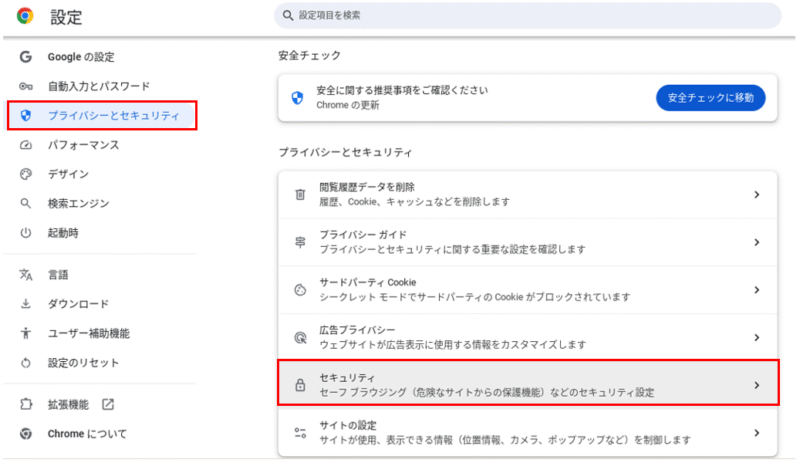Click the palette icon for デザイン
This screenshot has width=800, height=463.
tap(26, 174)
